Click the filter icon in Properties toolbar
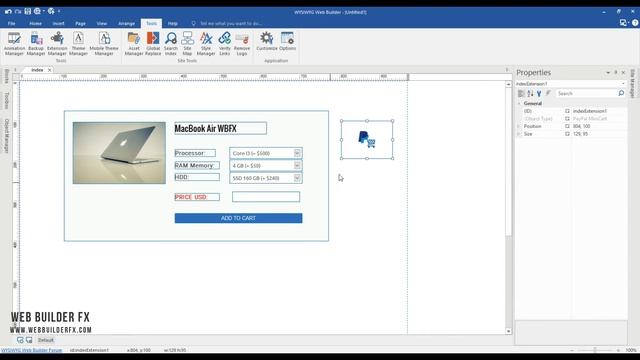This screenshot has width=640, height=360. point(539,93)
